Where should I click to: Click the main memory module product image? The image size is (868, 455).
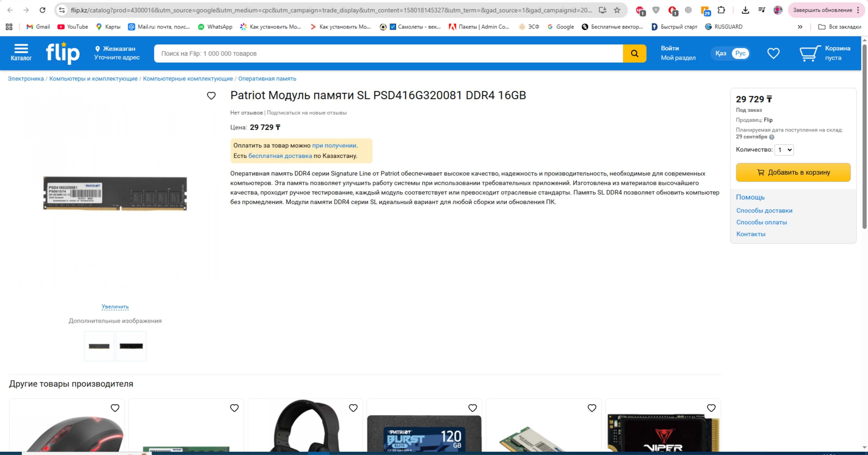pos(115,193)
